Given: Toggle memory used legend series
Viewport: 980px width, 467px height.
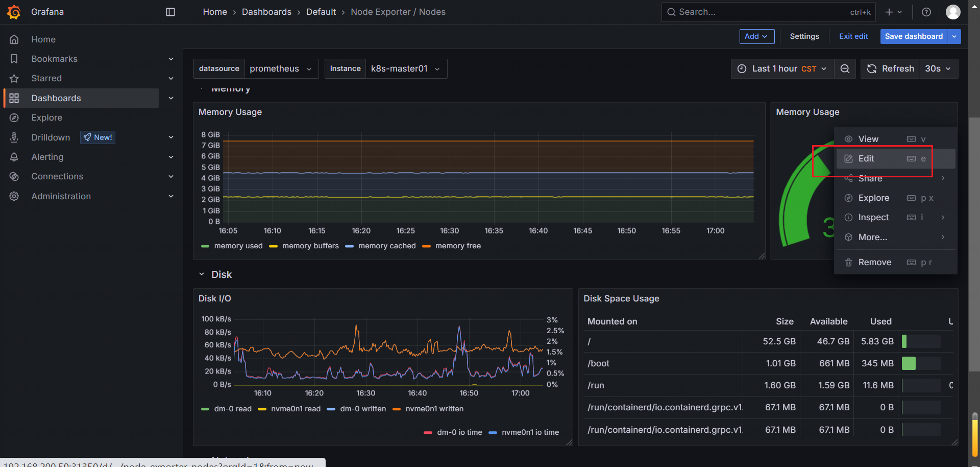Looking at the screenshot, I should tap(238, 246).
